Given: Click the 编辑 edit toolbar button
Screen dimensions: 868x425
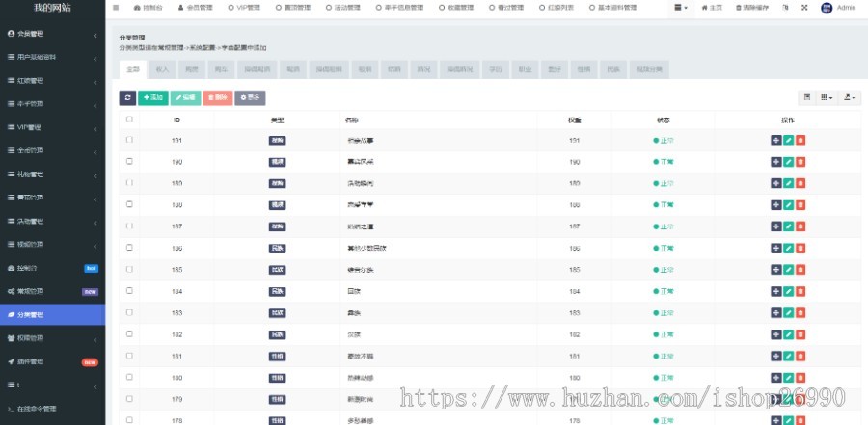Looking at the screenshot, I should click(185, 98).
